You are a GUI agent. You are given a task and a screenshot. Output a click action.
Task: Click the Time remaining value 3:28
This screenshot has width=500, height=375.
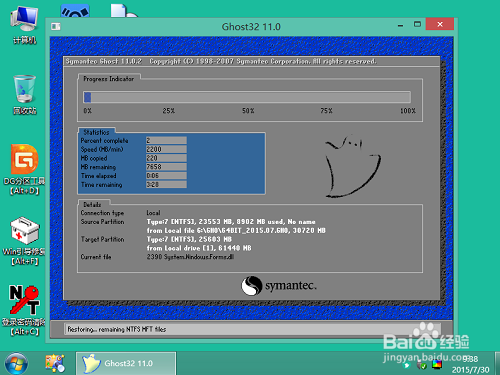pos(166,184)
